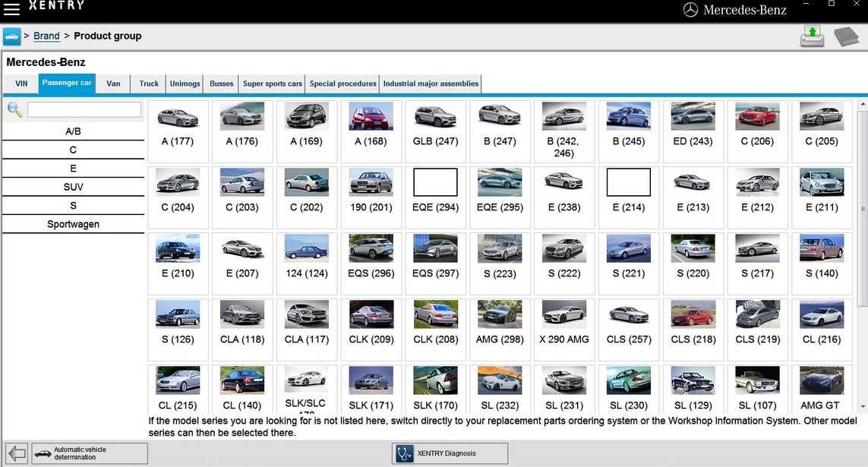Choose the E (211) model tile
The height and width of the screenshot is (467, 868).
[x=822, y=197]
